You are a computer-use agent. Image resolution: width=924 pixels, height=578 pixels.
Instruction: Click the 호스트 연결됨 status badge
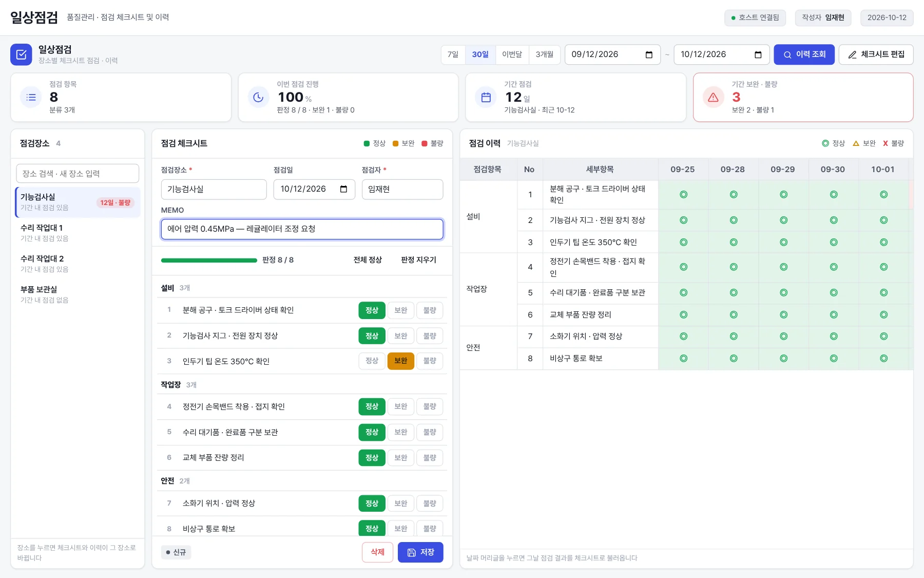(755, 17)
